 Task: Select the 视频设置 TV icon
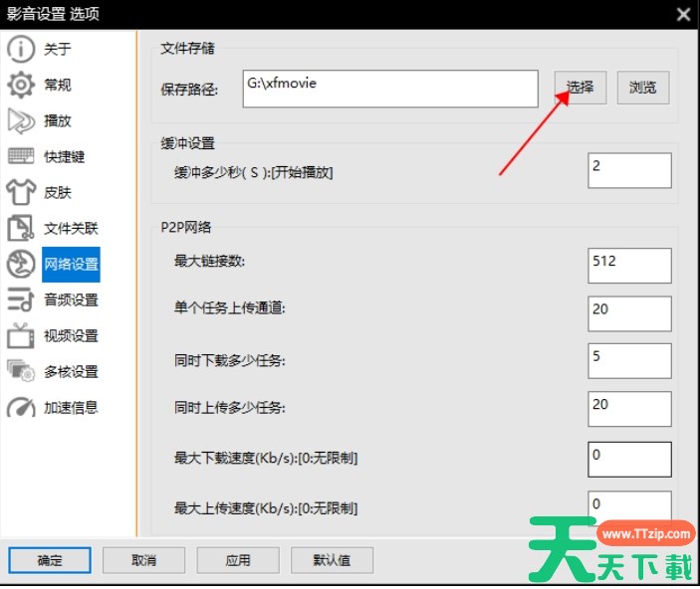[21, 335]
